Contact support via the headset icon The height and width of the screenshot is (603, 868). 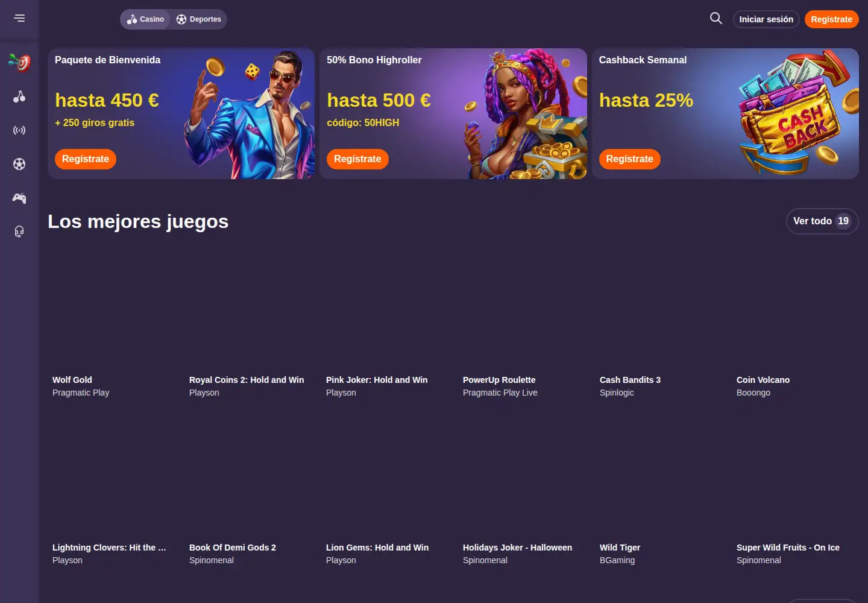pyautogui.click(x=19, y=232)
